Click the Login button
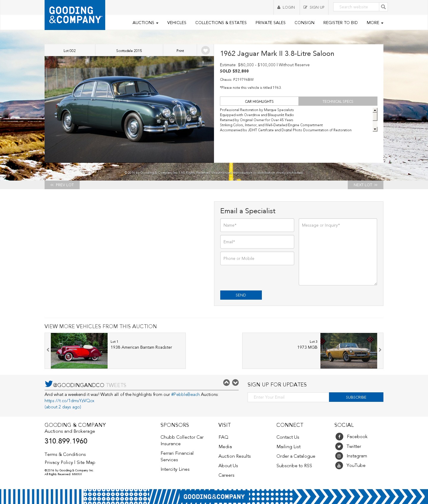This screenshot has height=504, width=428. click(x=286, y=7)
